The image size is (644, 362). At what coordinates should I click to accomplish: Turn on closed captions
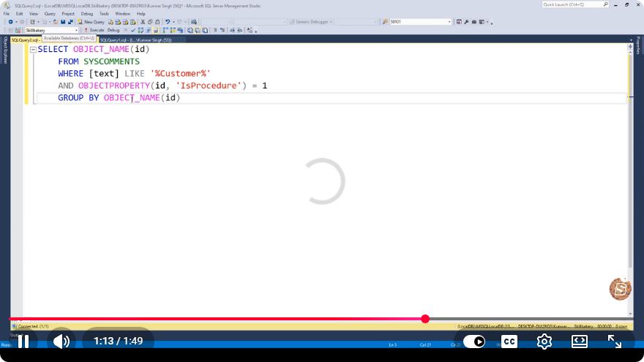coord(509,342)
